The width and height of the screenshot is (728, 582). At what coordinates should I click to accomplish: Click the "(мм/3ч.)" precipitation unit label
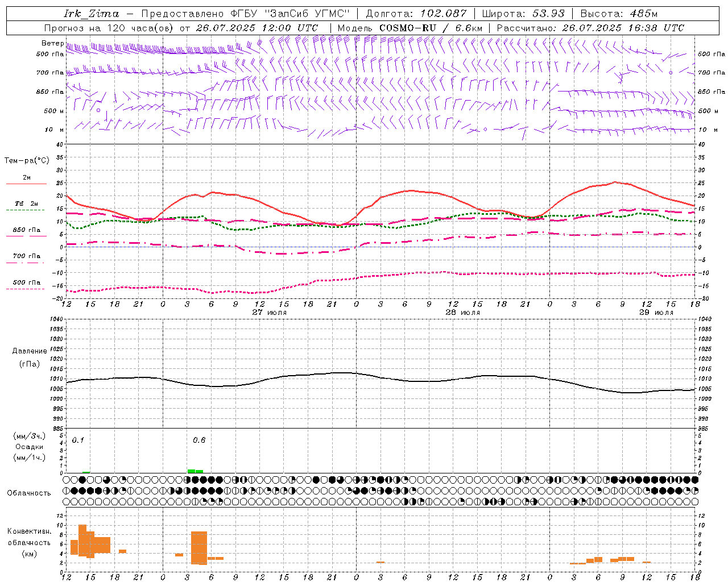[x=30, y=436]
